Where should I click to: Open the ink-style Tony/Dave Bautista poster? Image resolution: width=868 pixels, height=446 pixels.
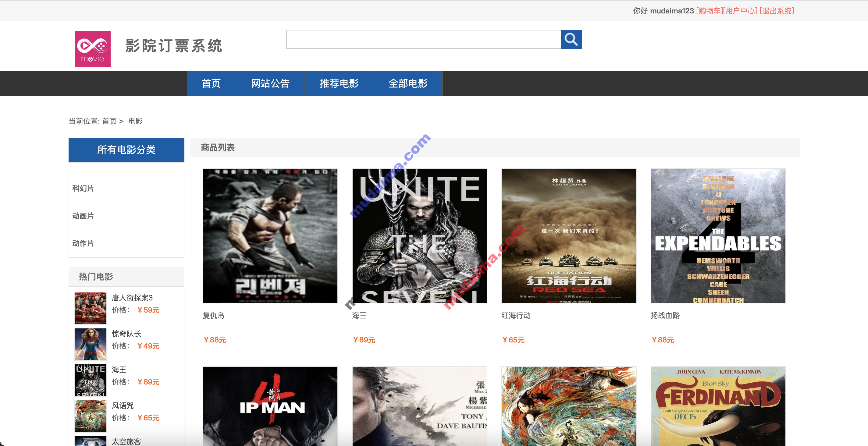419,406
